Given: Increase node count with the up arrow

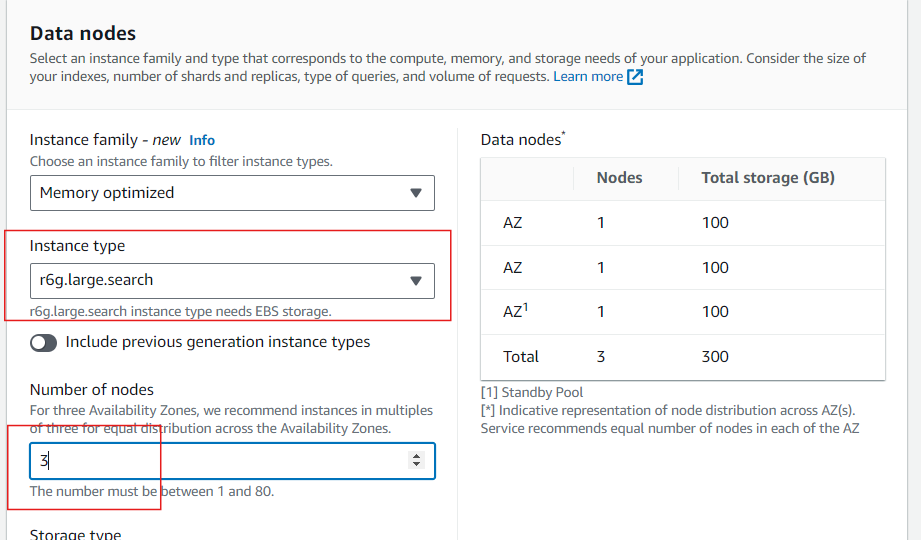Looking at the screenshot, I should (x=417, y=456).
